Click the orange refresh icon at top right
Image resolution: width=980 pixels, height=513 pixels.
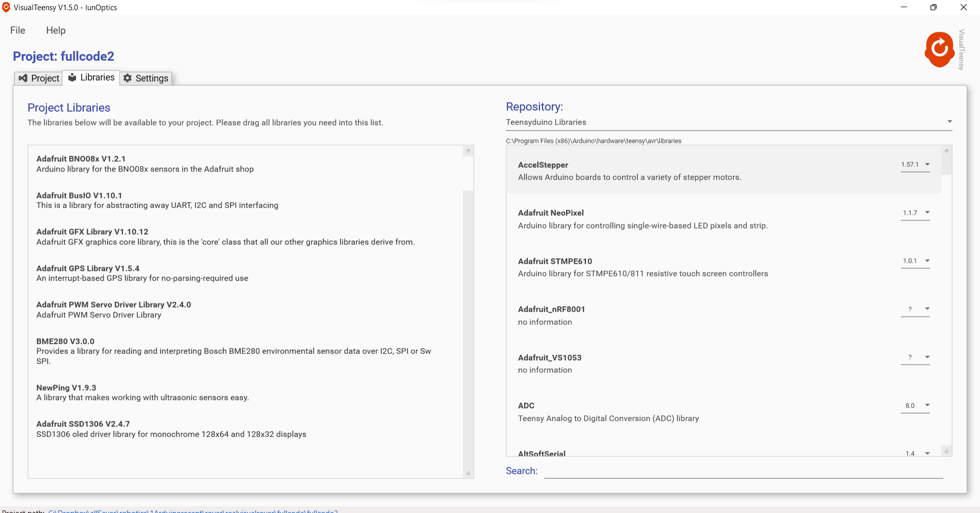tap(940, 49)
